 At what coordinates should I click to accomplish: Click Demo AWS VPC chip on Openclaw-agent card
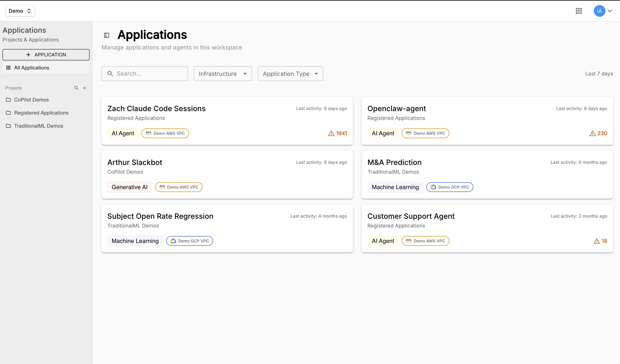425,133
